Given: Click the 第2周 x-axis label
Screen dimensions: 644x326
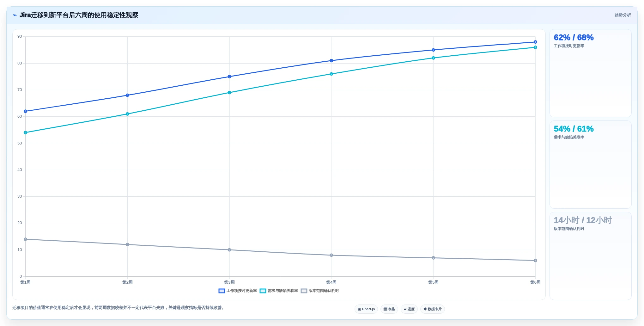Looking at the screenshot, I should [x=127, y=282].
